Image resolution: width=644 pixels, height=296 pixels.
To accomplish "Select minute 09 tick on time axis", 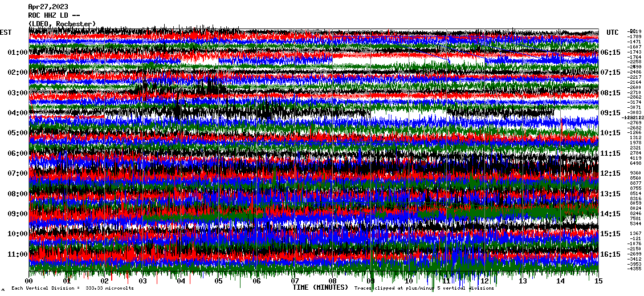I will point(370,281).
